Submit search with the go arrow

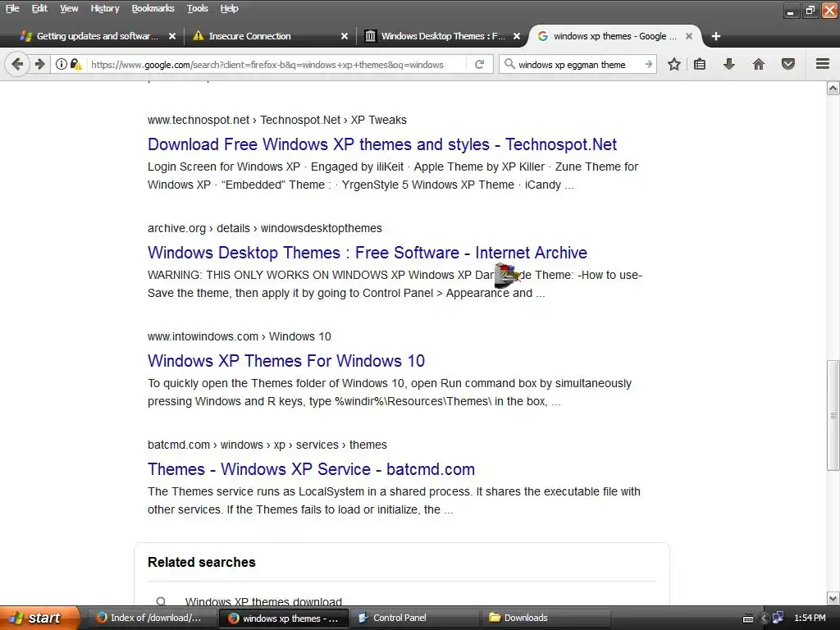pos(648,64)
